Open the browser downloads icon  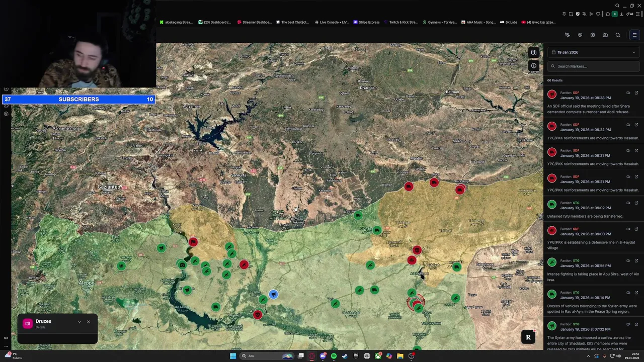[x=621, y=14]
